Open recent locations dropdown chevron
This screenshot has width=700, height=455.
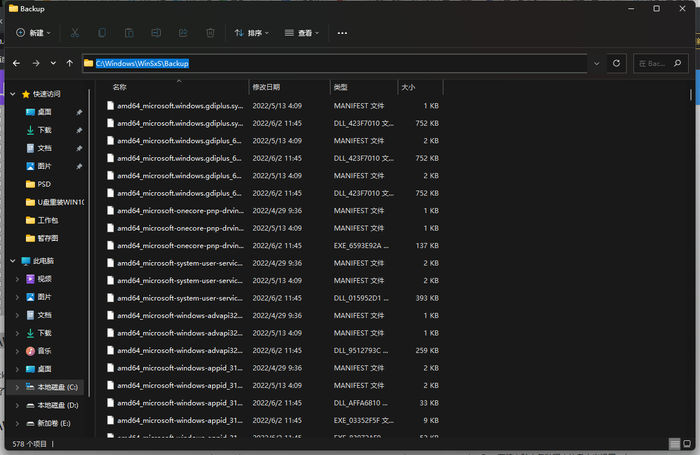pos(53,63)
